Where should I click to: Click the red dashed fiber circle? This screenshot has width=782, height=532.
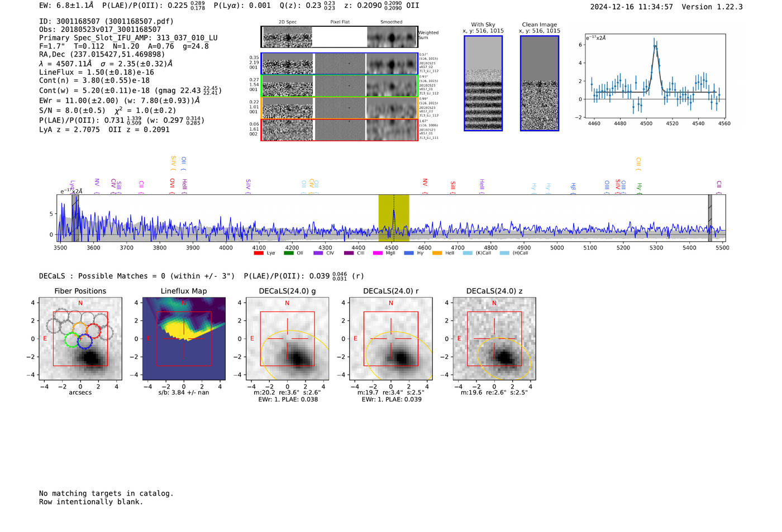[x=93, y=331]
